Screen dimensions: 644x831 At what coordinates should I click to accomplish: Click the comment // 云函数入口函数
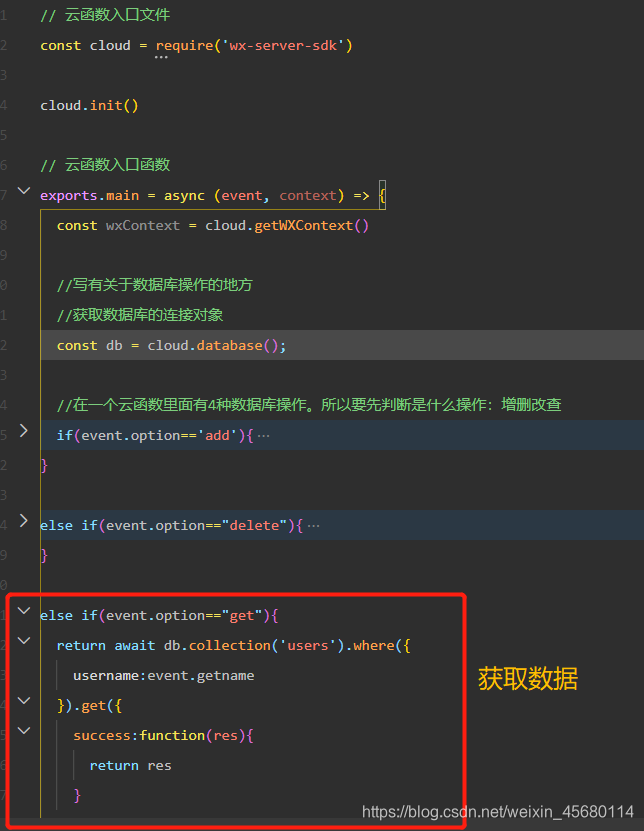pos(105,165)
